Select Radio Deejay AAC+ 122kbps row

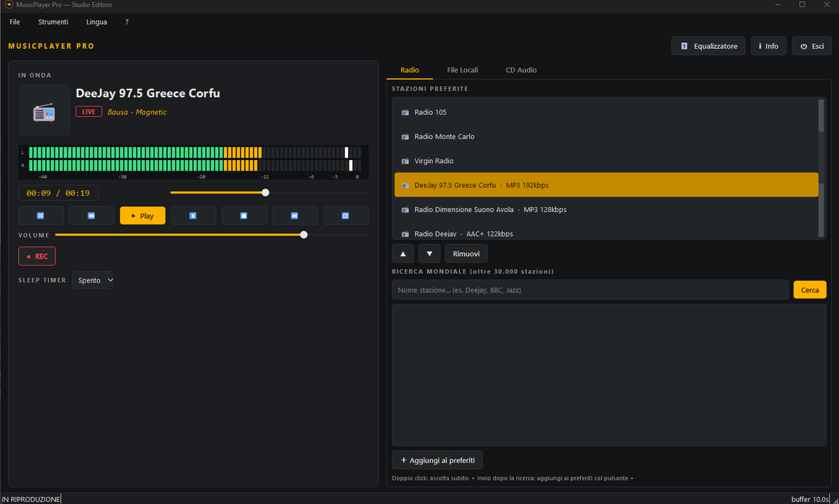tap(606, 231)
